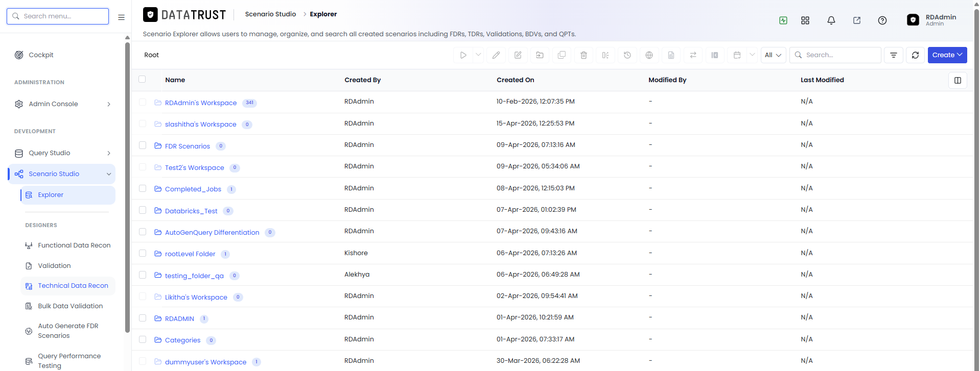
Task: Check the AutoGenQuery Differentiation row checkbox
Action: pos(143,232)
